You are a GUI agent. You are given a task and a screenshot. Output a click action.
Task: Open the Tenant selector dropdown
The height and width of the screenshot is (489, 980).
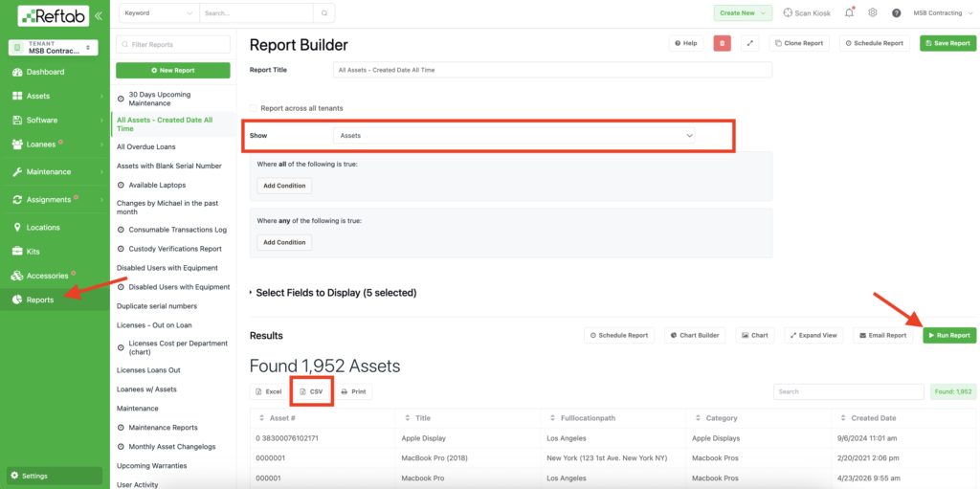(x=54, y=47)
